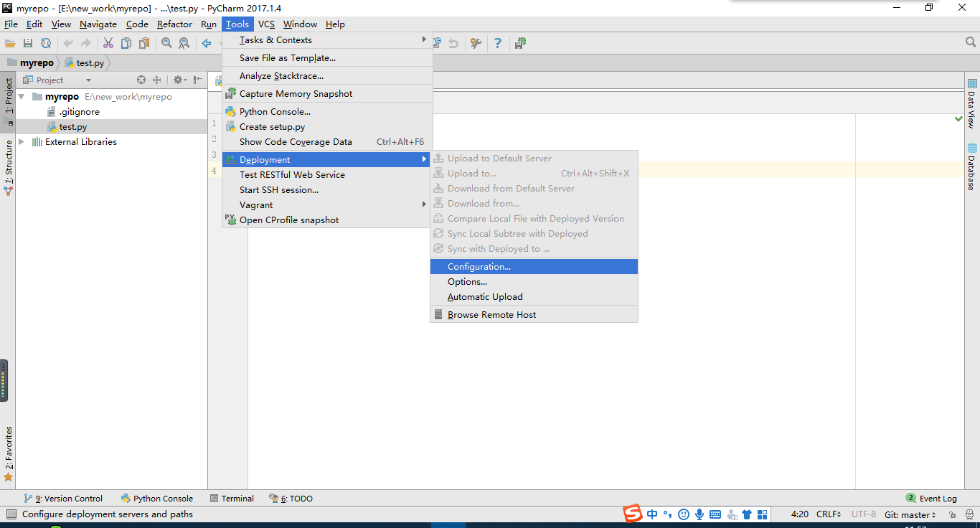The height and width of the screenshot is (528, 980).
Task: Click the Hector inspector icon in status bar
Action: pos(969,514)
